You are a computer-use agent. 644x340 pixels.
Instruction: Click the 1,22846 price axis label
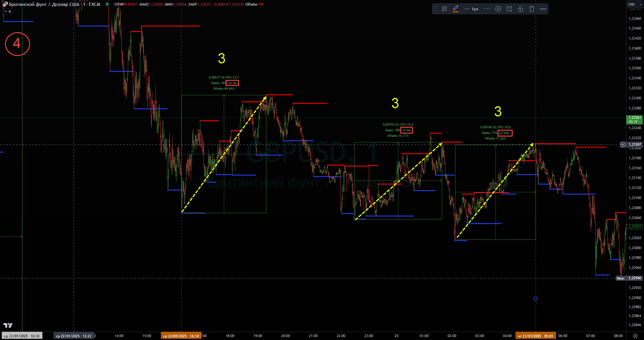(x=635, y=325)
